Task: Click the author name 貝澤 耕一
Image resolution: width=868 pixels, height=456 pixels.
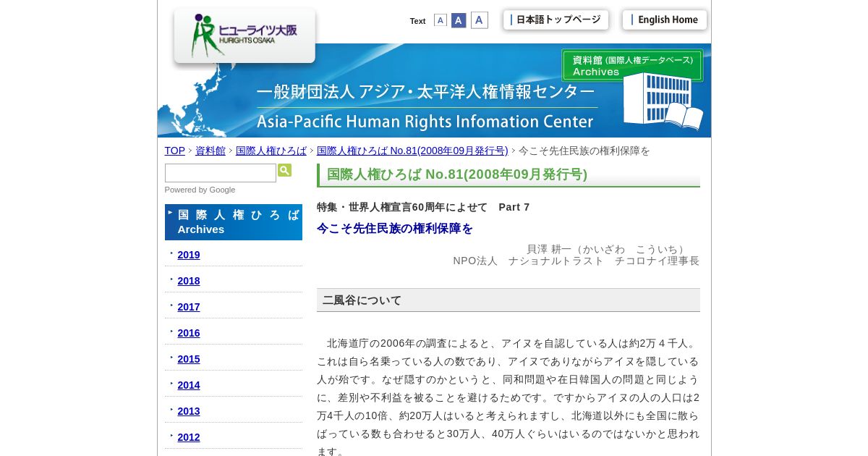Action: [549, 249]
